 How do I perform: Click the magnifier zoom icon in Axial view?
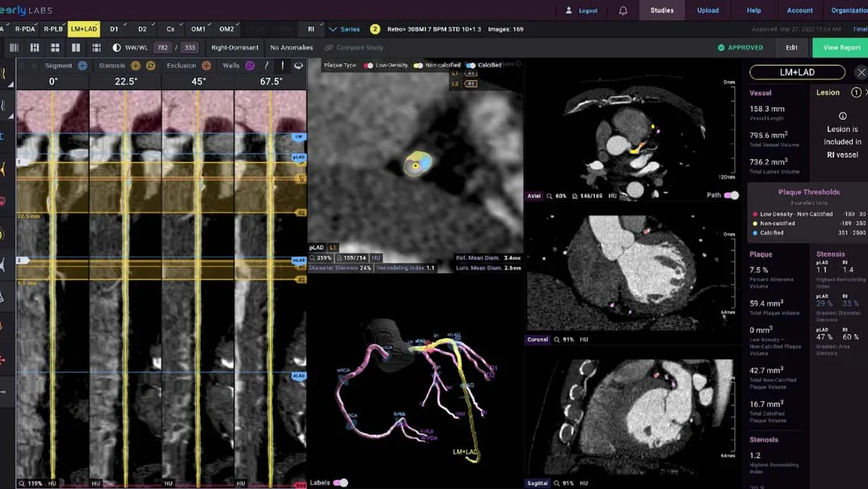[551, 195]
